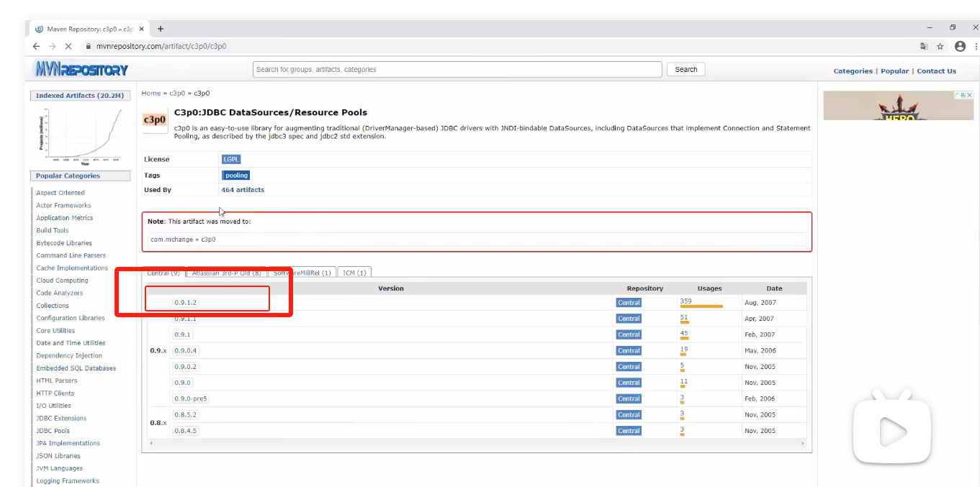This screenshot has height=487, width=980.
Task: Click the Feb, 2007 date cell
Action: pyautogui.click(x=760, y=334)
